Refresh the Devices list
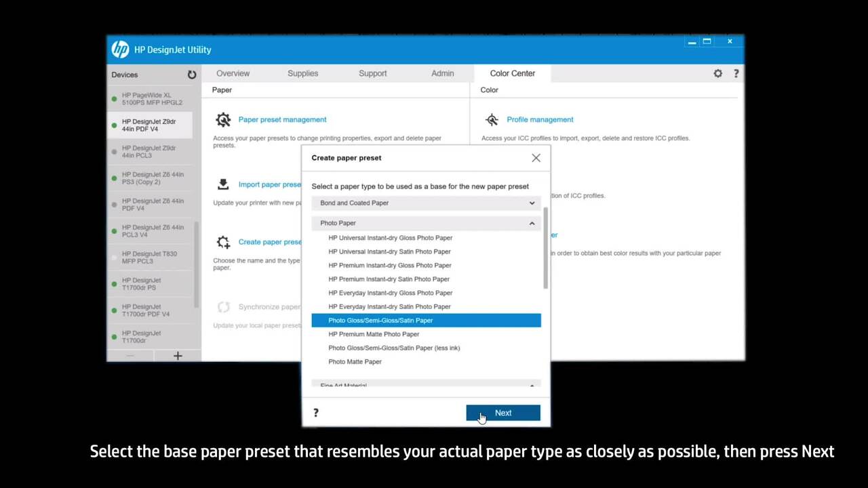Image resolution: width=868 pixels, height=488 pixels. 192,75
